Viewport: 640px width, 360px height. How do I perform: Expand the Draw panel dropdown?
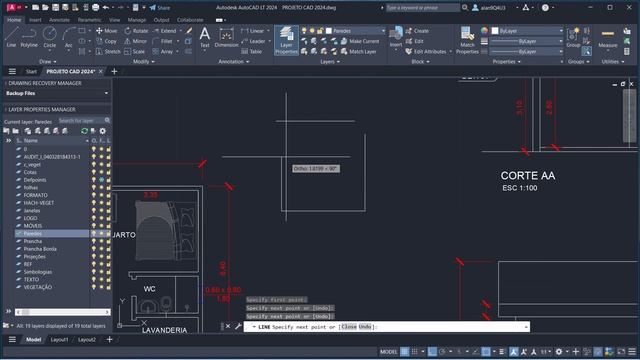47,62
